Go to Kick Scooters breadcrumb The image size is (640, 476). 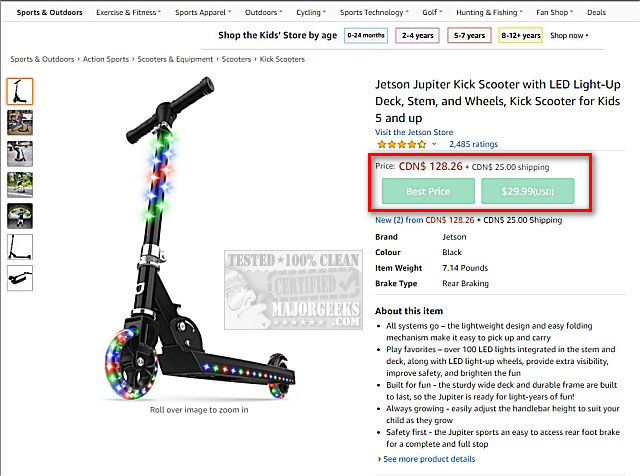pos(283,59)
